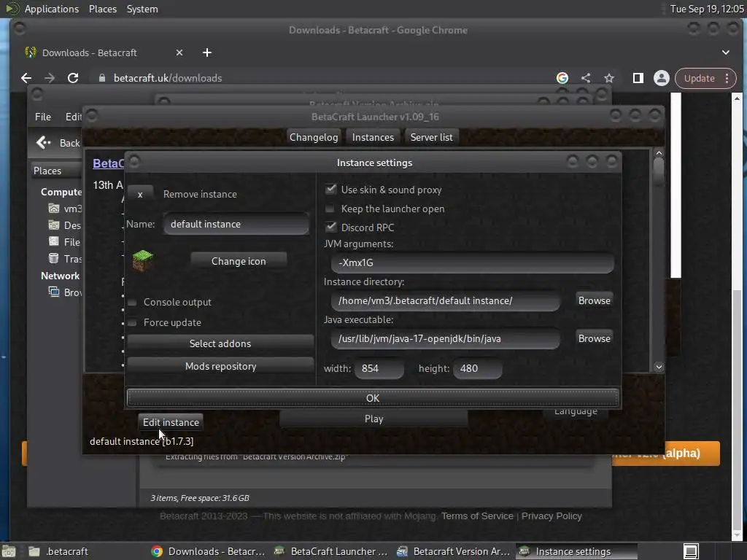Click the Java executable path field

tap(446, 338)
